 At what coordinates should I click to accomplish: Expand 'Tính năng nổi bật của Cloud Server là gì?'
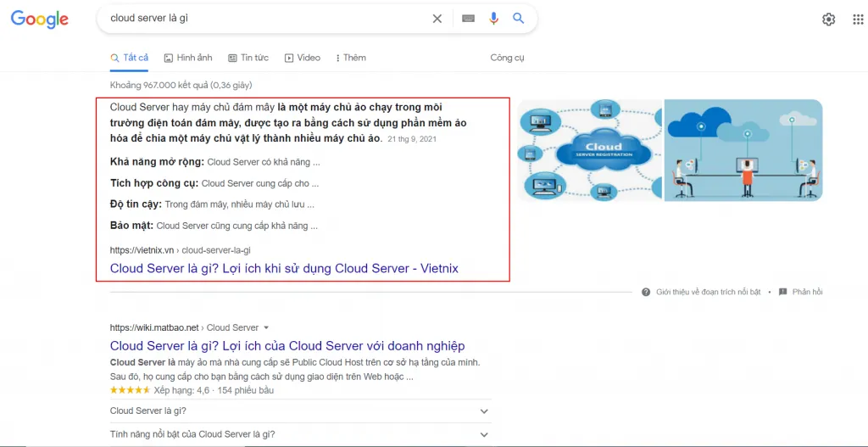click(301, 434)
